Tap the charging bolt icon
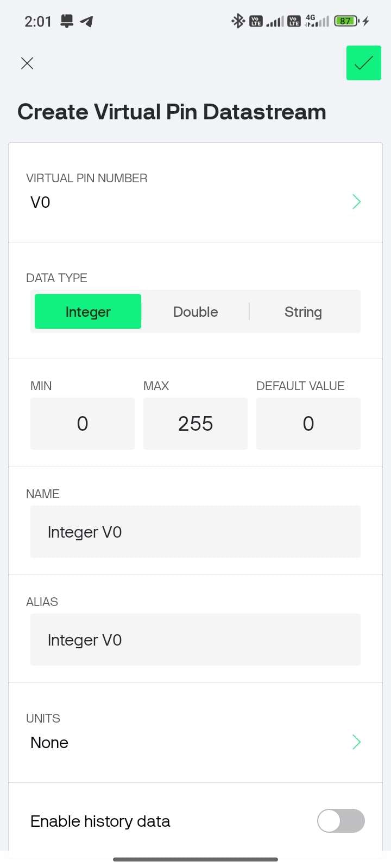391x868 pixels. point(366,21)
